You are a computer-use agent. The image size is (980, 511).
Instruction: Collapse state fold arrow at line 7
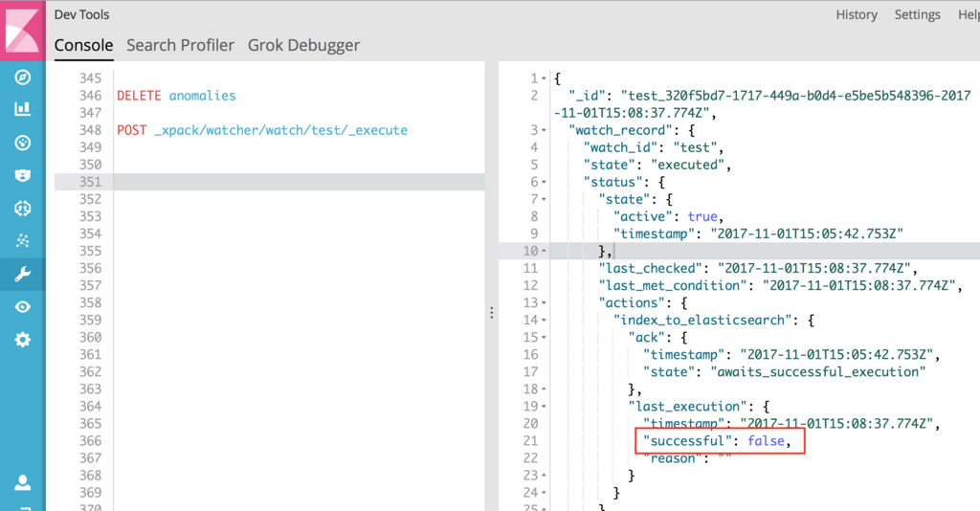pos(544,200)
